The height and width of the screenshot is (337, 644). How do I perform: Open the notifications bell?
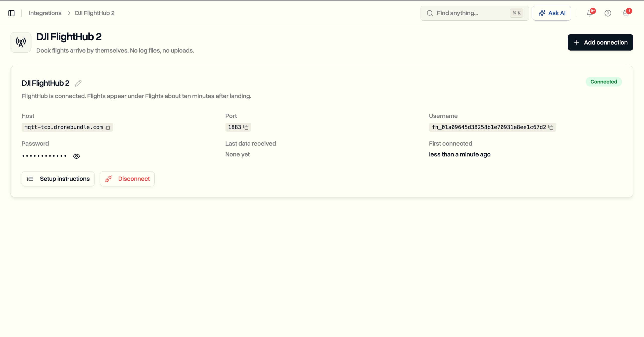coord(590,13)
